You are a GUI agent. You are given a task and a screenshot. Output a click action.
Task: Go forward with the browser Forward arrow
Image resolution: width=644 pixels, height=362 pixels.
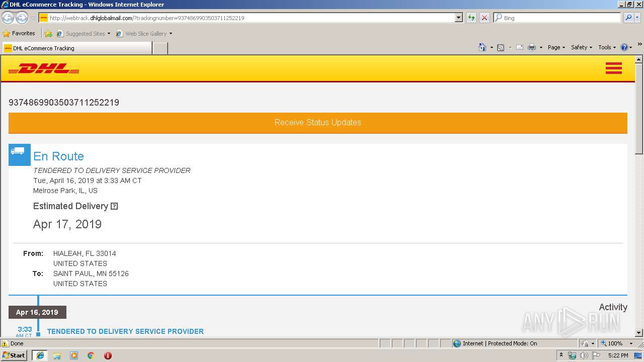22,18
